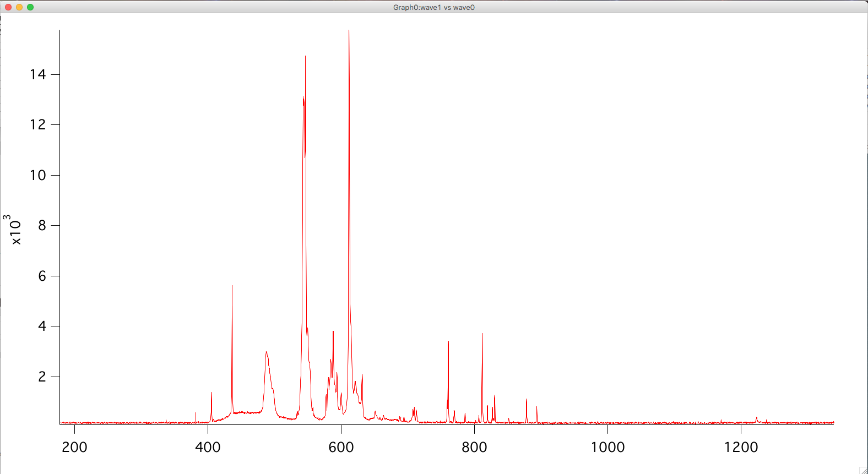Select the 10 left axis tick label
The height and width of the screenshot is (474, 868).
(x=38, y=175)
